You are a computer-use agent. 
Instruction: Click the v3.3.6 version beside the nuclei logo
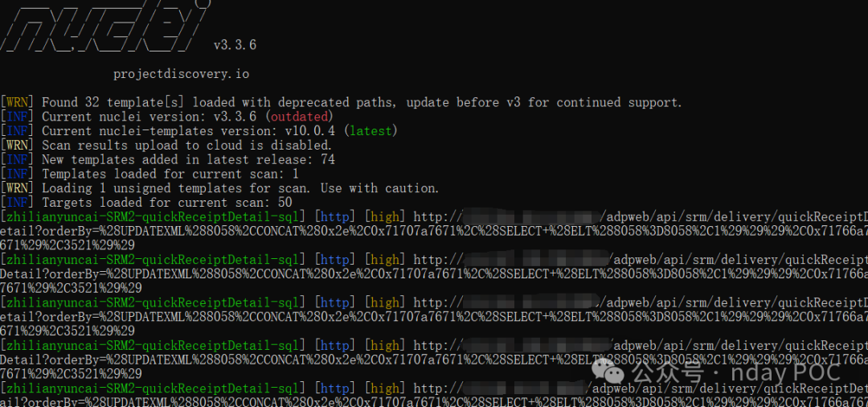pos(235,45)
